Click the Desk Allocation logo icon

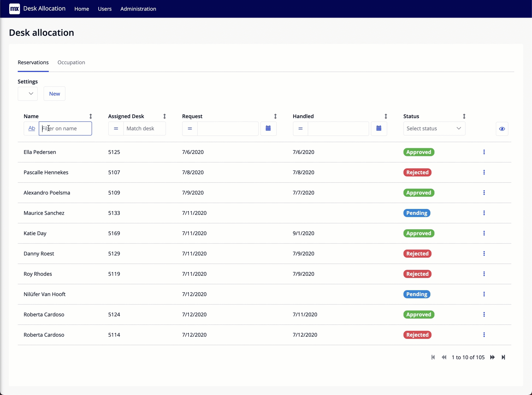[14, 9]
